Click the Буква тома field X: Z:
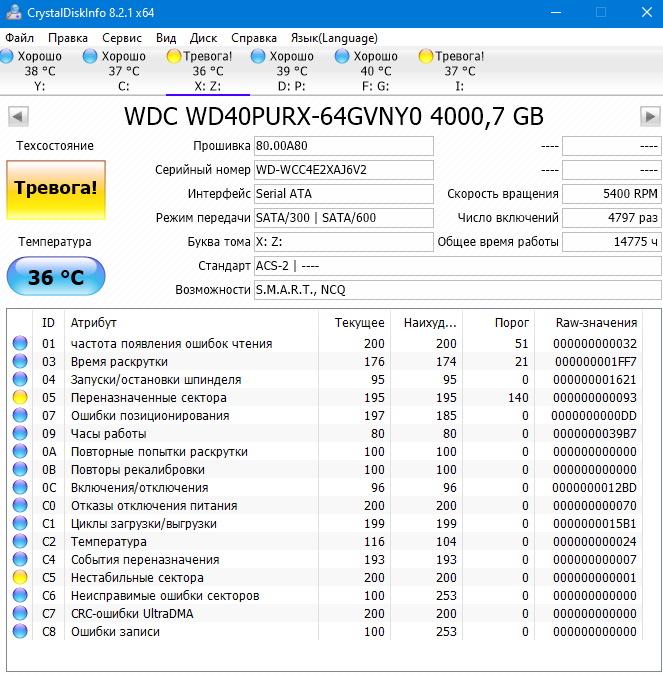The width and height of the screenshot is (663, 674). click(344, 242)
